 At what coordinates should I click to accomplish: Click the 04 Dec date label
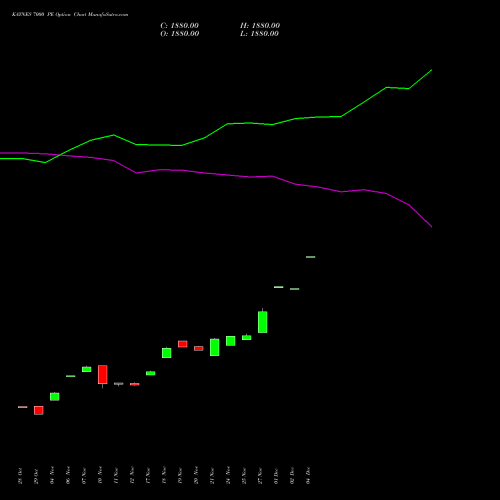click(308, 476)
